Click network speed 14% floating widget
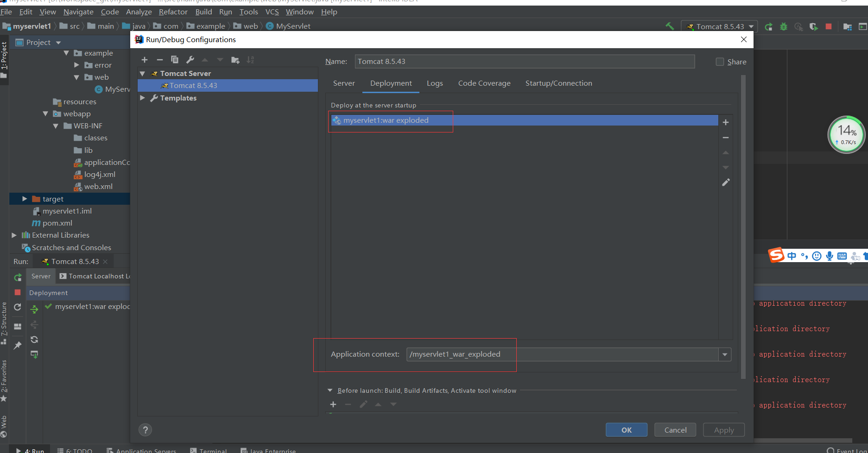 click(846, 134)
